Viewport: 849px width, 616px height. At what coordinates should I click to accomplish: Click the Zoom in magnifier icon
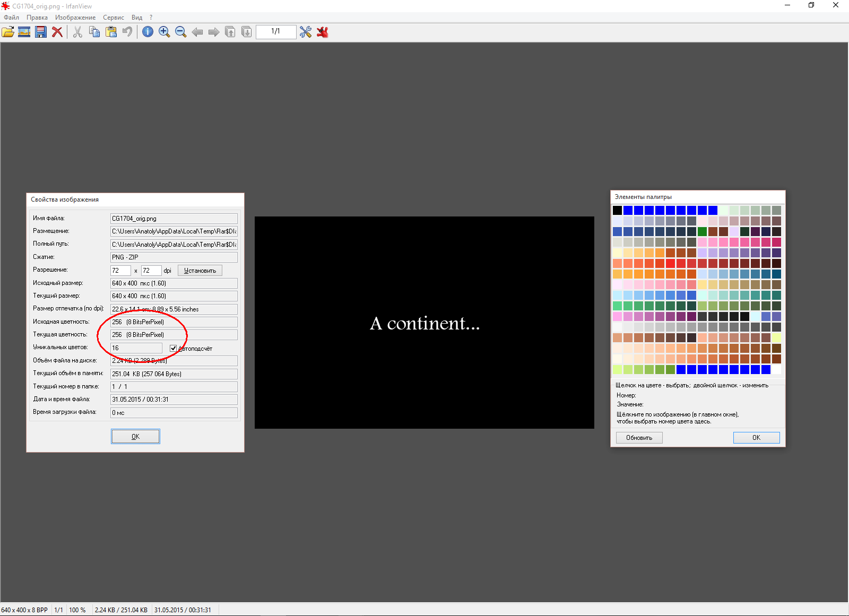164,32
